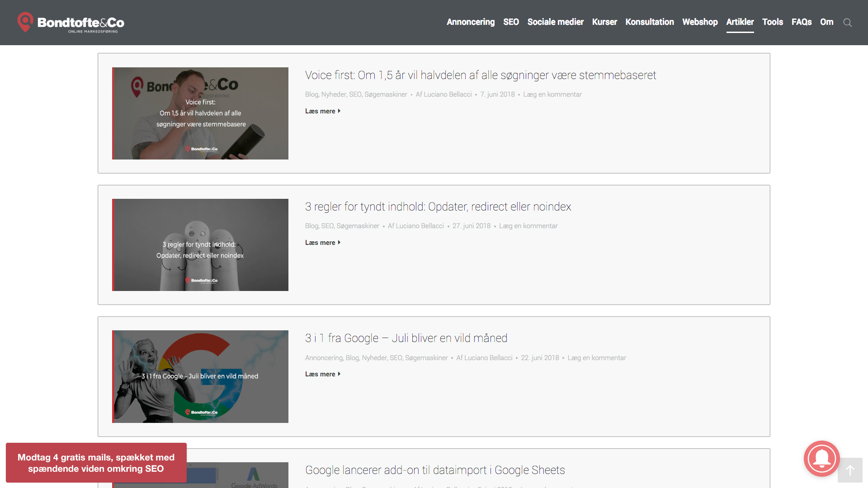Open the Google logo article thumbnail
Image resolution: width=868 pixels, height=488 pixels.
[200, 376]
